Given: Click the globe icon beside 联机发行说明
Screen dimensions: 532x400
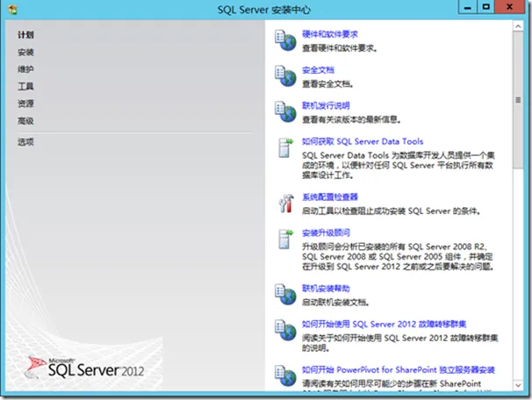Looking at the screenshot, I should pos(285,111).
